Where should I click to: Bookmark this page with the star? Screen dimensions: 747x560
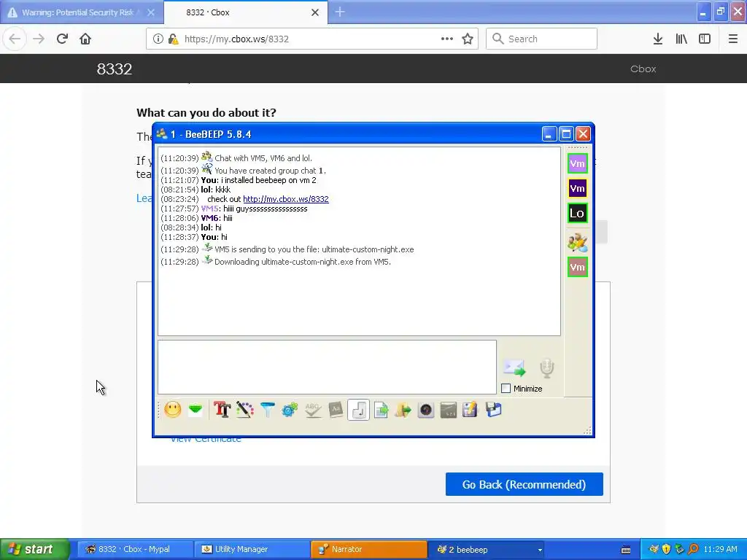[468, 39]
